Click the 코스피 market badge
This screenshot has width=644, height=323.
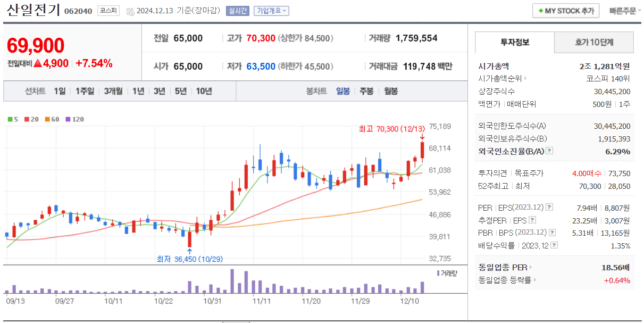pos(108,11)
